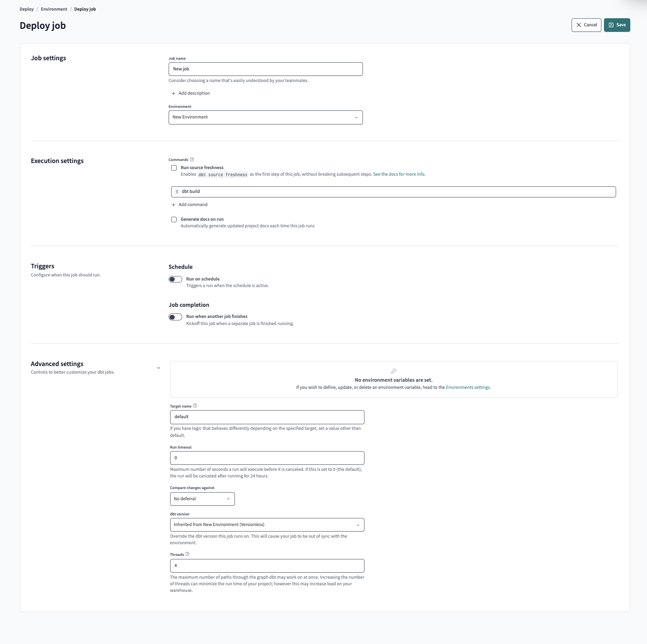Open the Compare changes against dropdown
Screen dimensions: 647x644
pyautogui.click(x=202, y=499)
